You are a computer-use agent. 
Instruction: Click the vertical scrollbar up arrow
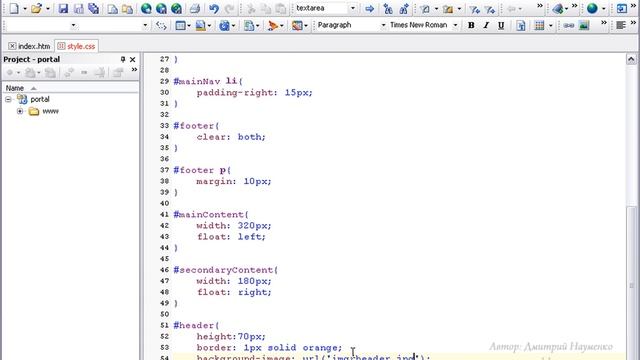click(631, 60)
